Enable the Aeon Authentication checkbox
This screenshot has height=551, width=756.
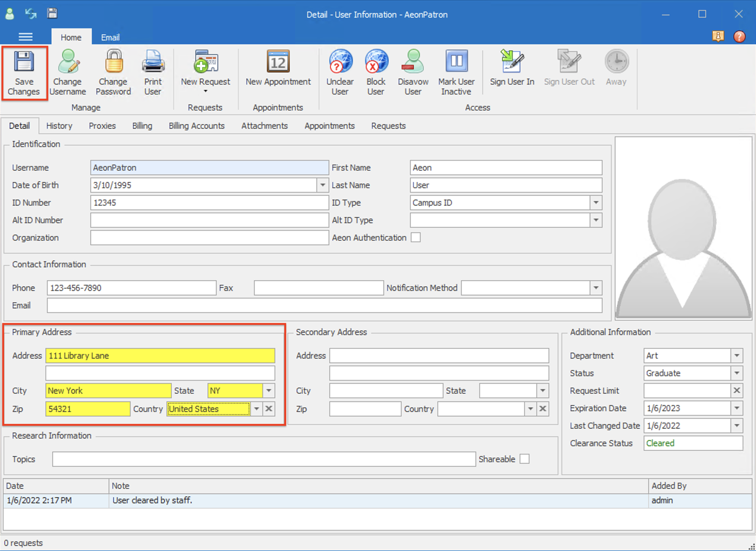click(416, 238)
